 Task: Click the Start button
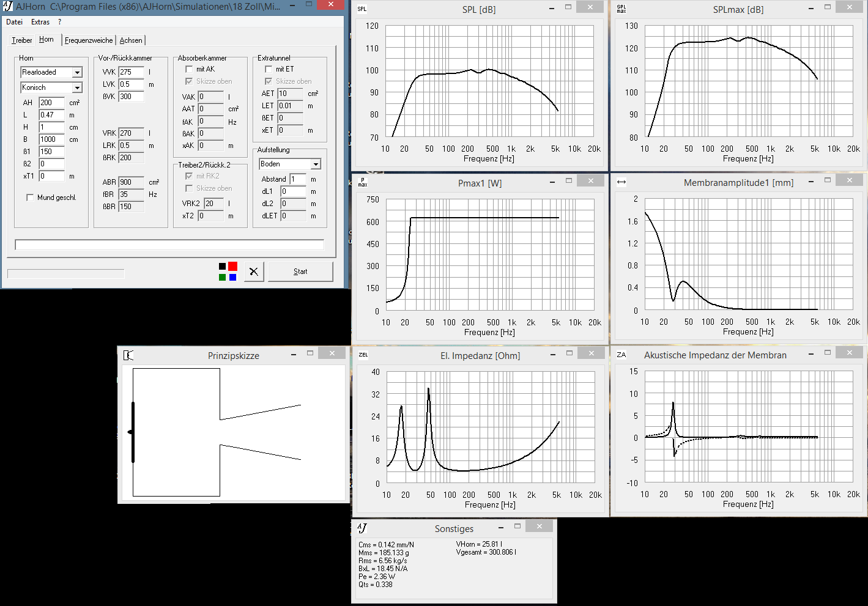(300, 272)
